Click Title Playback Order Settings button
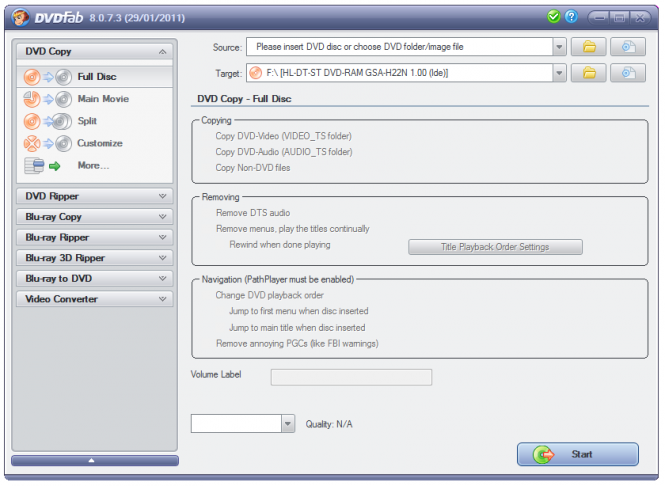665x486 pixels. coord(495,247)
